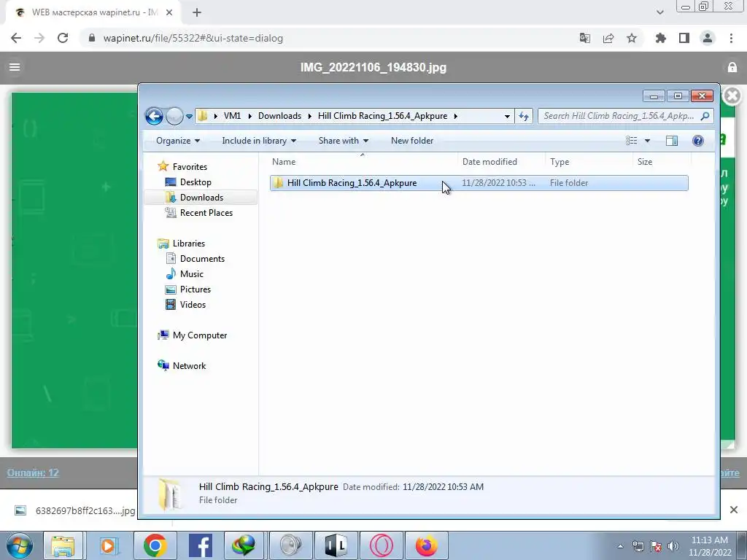Sort by the Type column header

tap(560, 161)
